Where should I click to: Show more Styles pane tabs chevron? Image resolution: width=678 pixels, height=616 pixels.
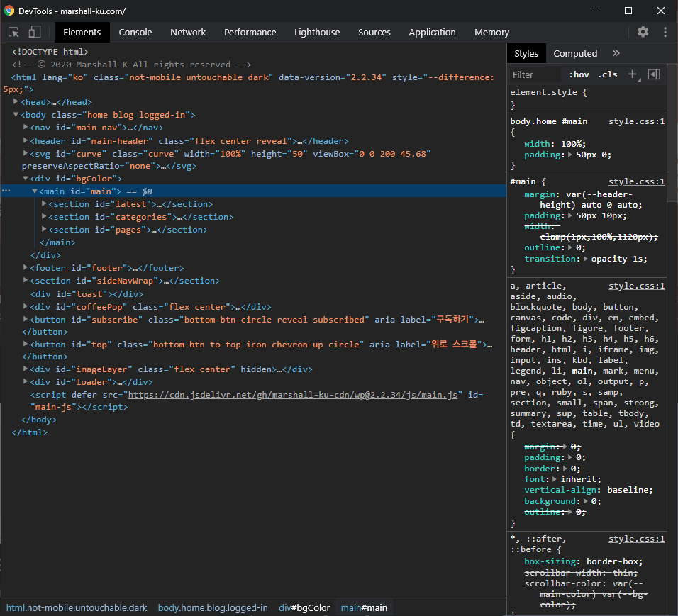coord(616,53)
